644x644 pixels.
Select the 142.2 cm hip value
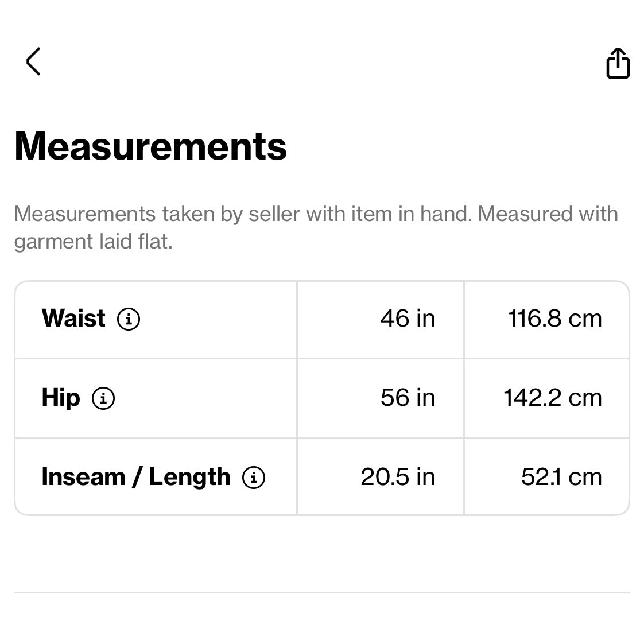click(552, 398)
